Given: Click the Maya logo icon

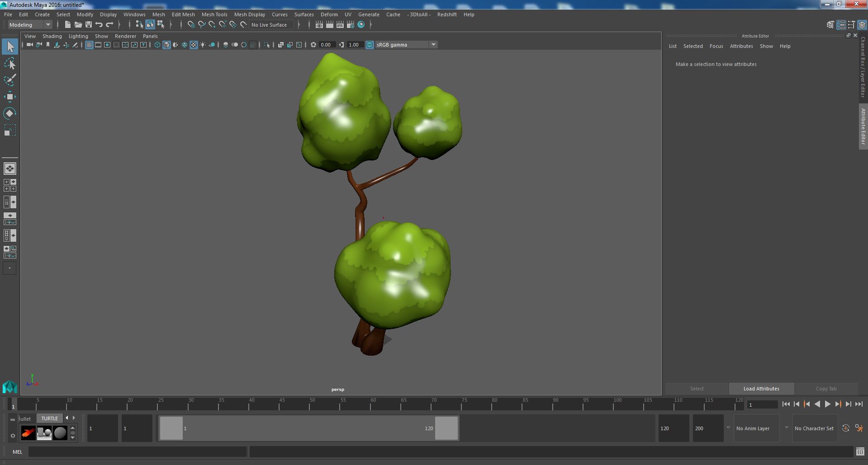Looking at the screenshot, I should click(x=10, y=387).
